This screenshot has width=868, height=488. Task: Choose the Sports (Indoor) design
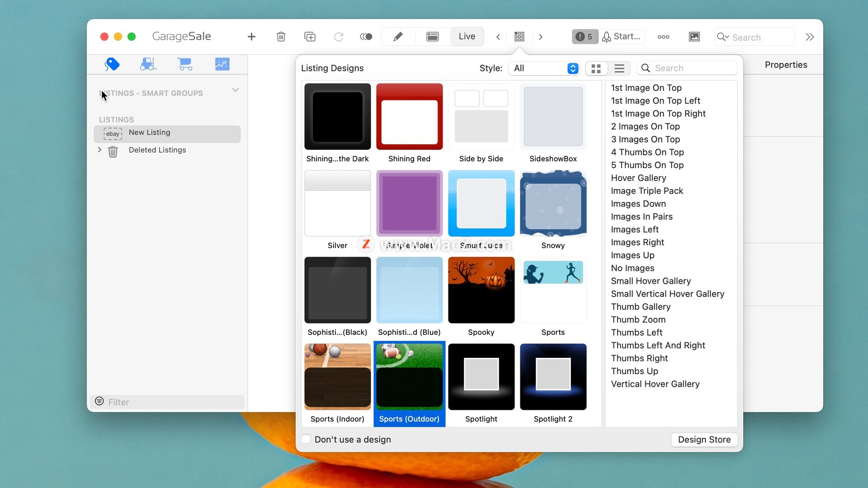coord(338,377)
